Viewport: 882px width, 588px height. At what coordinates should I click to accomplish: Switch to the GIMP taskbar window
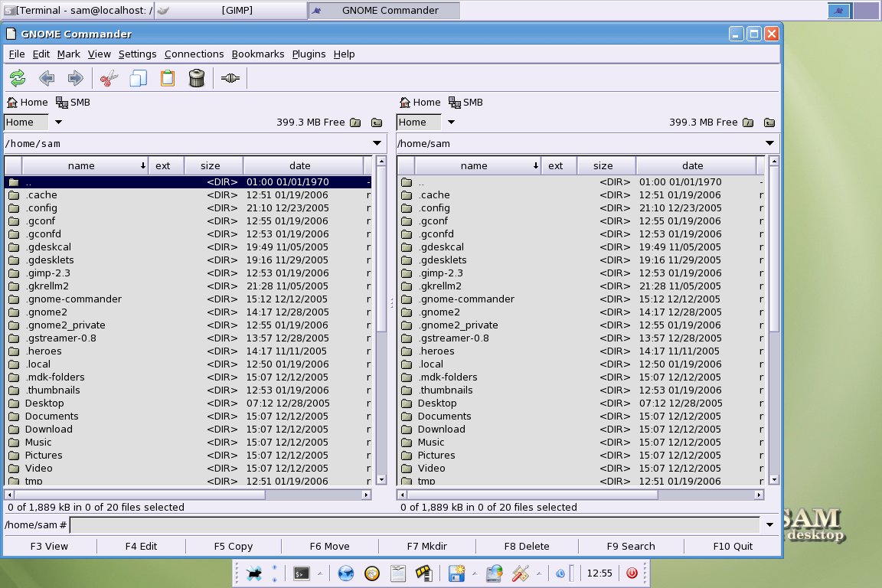(x=230, y=11)
